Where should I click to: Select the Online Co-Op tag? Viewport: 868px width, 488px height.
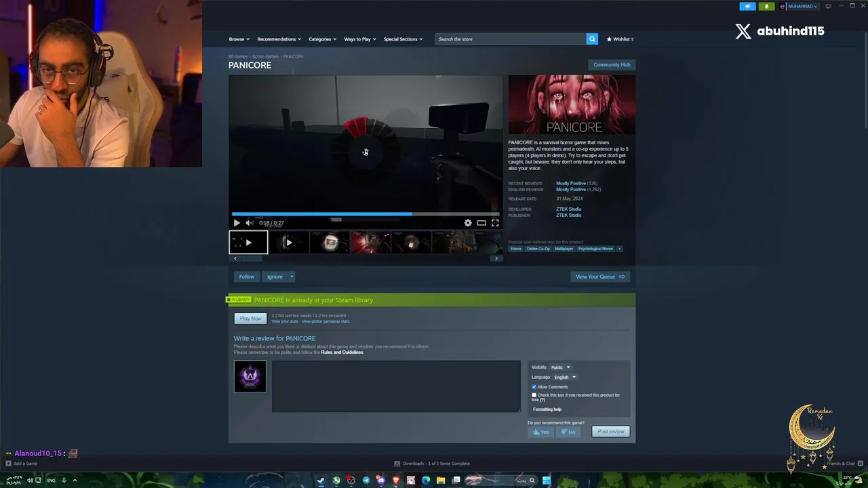coord(538,249)
